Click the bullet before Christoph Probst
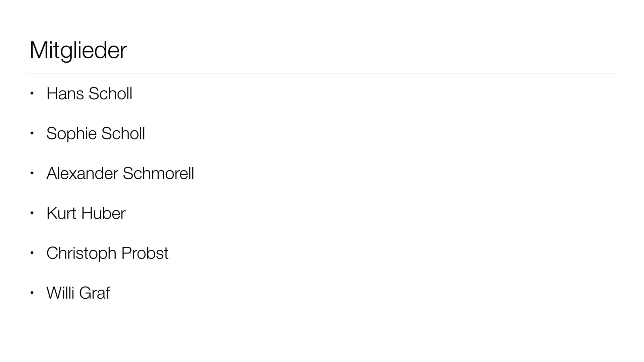This screenshot has height=362, width=644. 32,253
